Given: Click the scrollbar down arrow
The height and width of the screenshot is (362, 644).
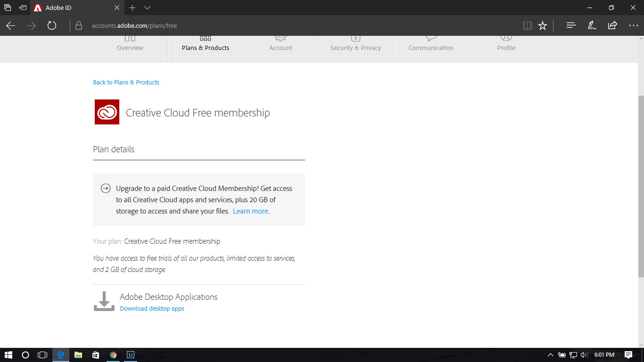Looking at the screenshot, I should point(641,345).
